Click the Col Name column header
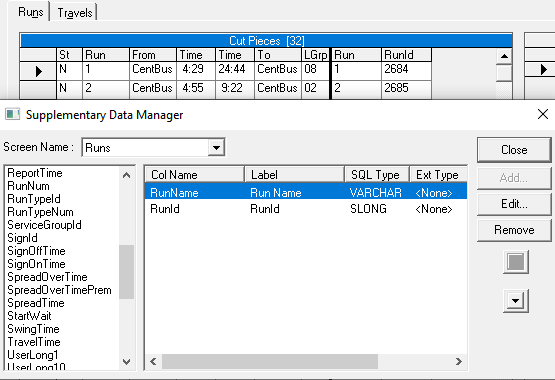 [x=194, y=175]
